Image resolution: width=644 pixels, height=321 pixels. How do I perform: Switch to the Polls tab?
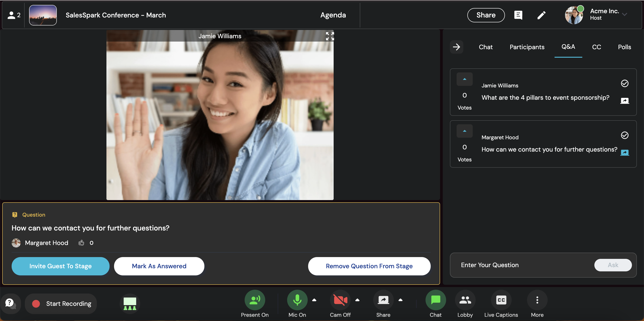(x=624, y=47)
